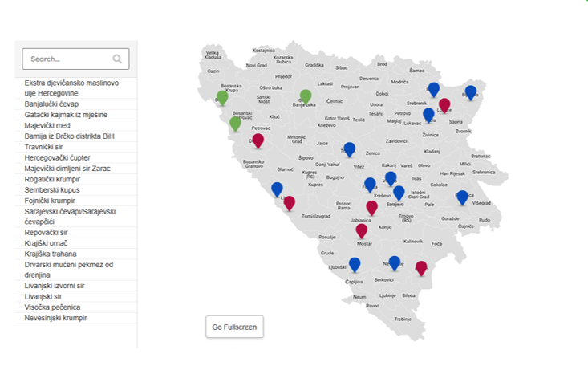Screen dimensions: 588x366
Task: Click the blue pin at Bijeljina
Action: (471, 92)
